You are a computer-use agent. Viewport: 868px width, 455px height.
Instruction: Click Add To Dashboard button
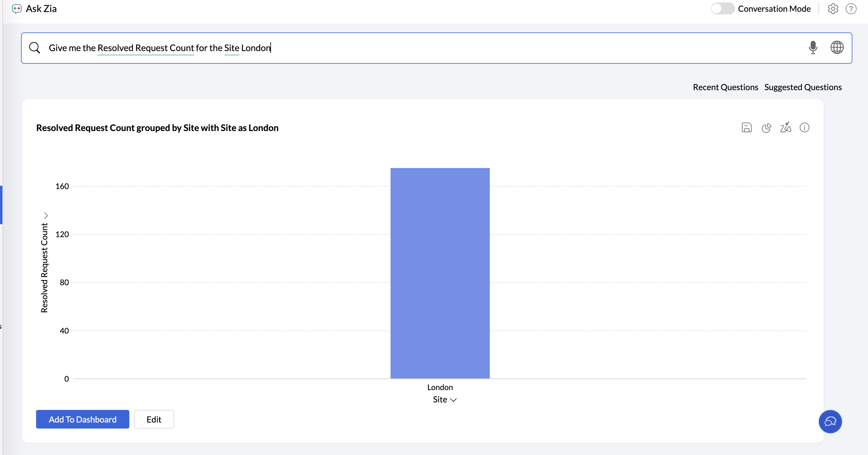point(82,419)
